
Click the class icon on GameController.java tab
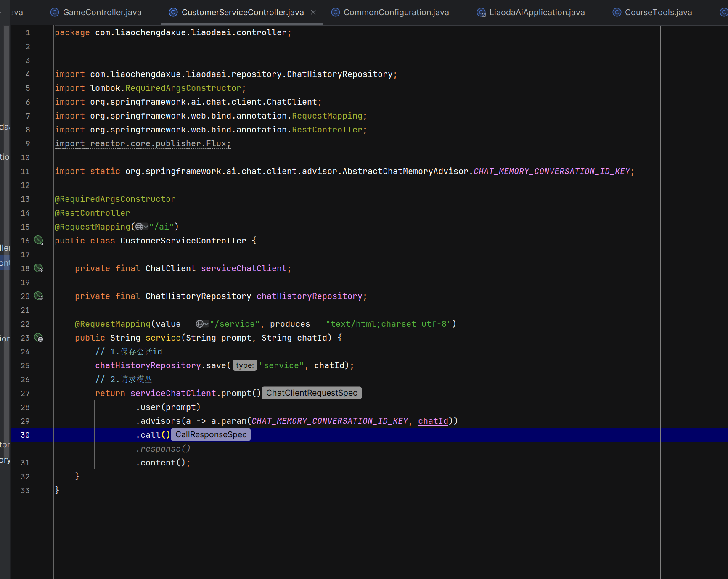click(x=54, y=12)
